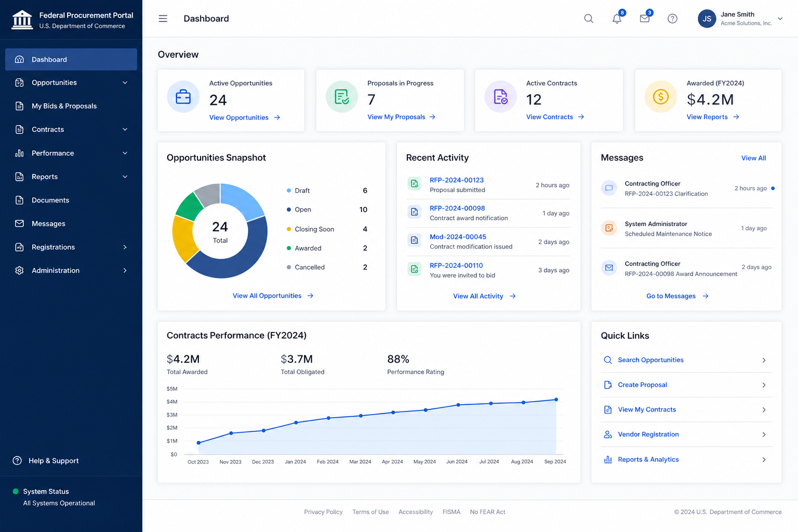Select My Bids & Proposals in sidebar
Screen dimensions: 798x532
tap(71, 106)
